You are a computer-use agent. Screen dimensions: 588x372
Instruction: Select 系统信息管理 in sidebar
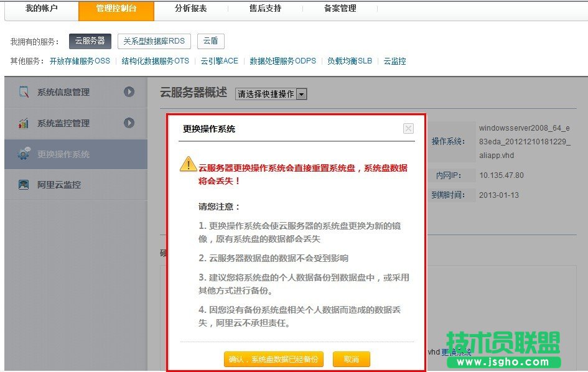pyautogui.click(x=76, y=92)
